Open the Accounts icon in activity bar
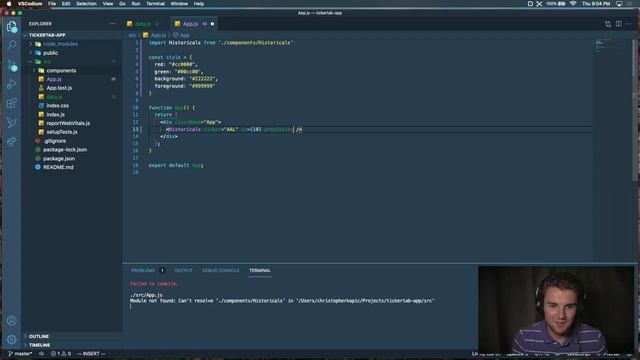This screenshot has height=360, width=640. point(11,320)
